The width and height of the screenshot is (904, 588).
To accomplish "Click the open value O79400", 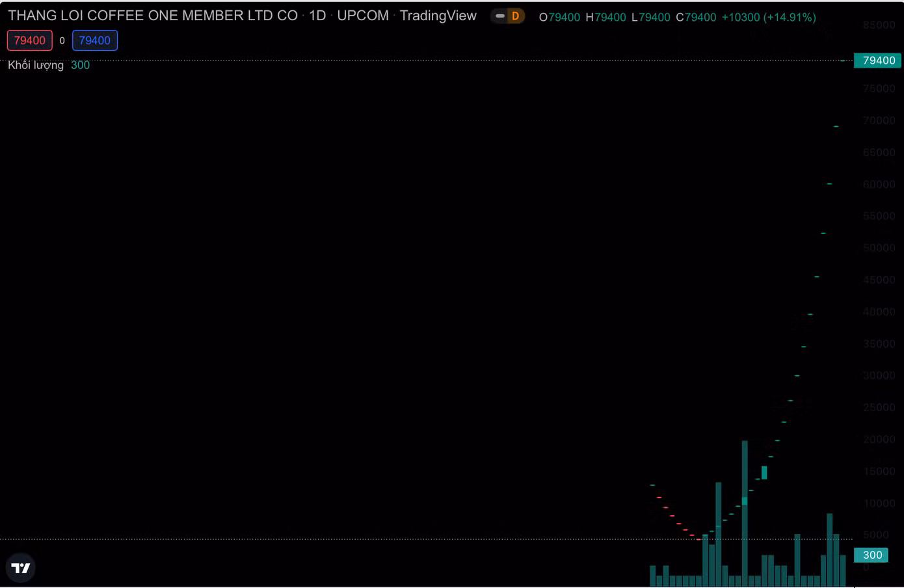I will [559, 18].
